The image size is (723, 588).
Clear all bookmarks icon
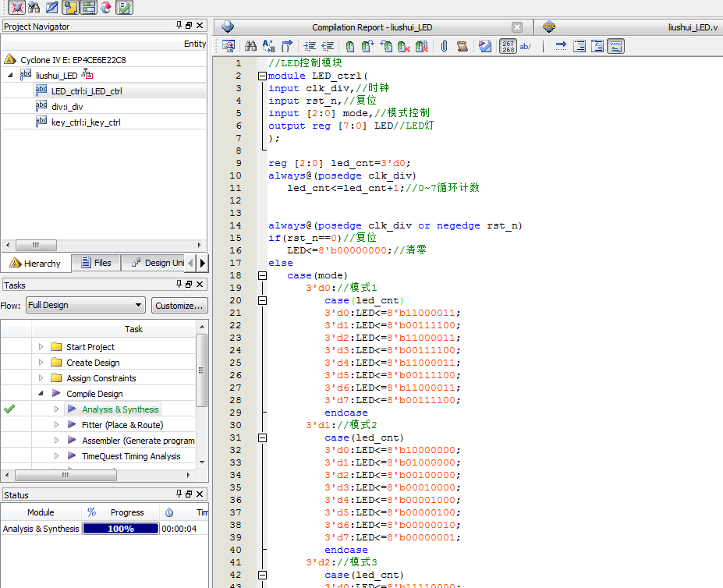coord(421,46)
